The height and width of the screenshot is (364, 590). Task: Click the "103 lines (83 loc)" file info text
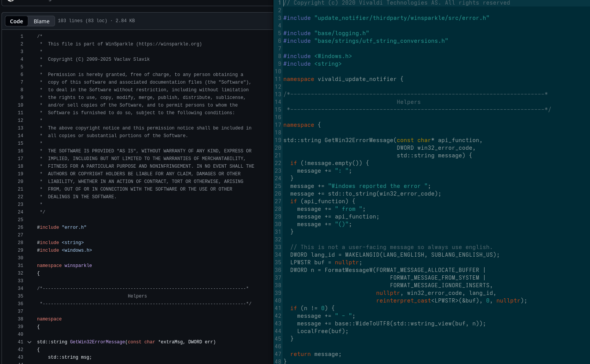click(82, 21)
